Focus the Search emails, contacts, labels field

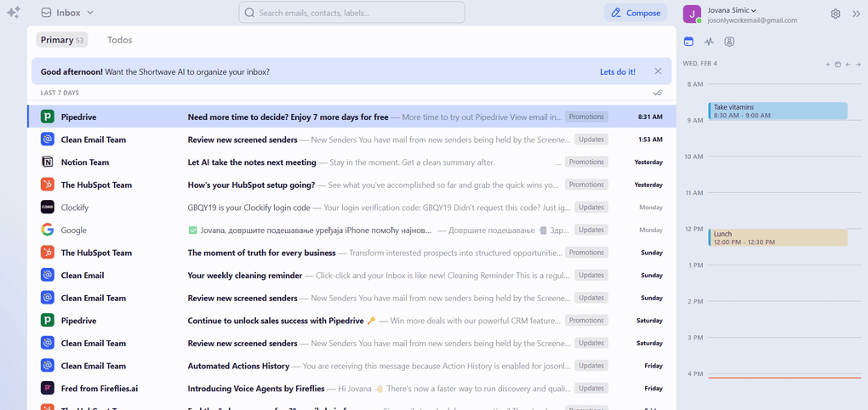pyautogui.click(x=351, y=13)
